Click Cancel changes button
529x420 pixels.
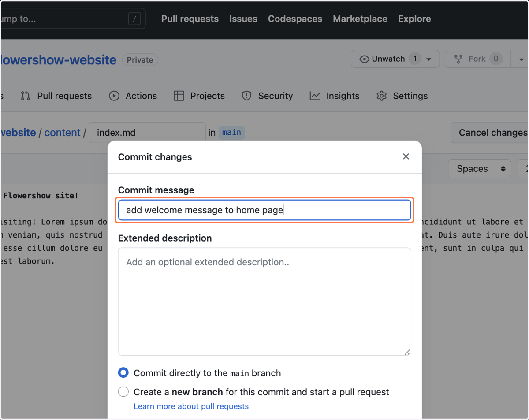pos(490,133)
